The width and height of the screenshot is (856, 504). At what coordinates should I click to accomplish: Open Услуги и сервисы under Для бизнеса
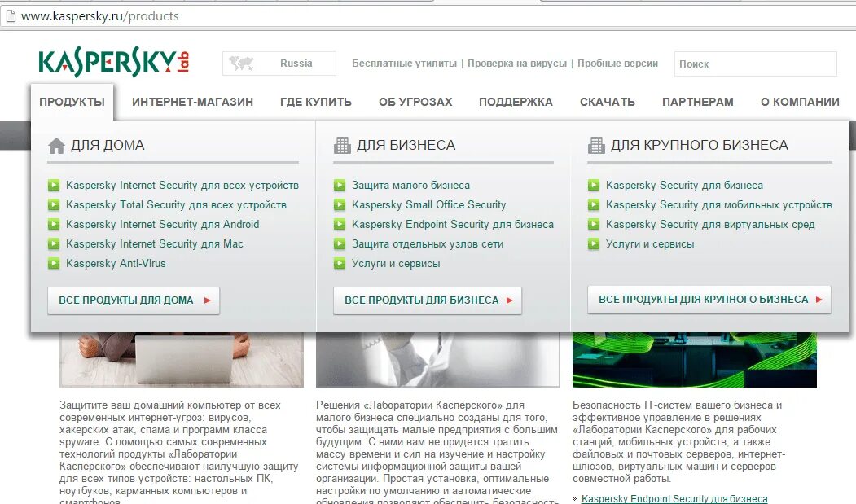click(396, 264)
